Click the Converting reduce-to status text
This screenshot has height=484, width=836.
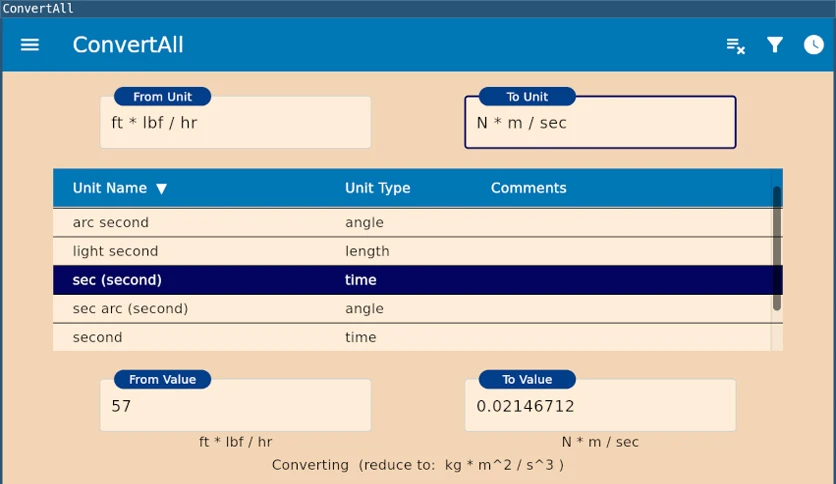(x=417, y=465)
